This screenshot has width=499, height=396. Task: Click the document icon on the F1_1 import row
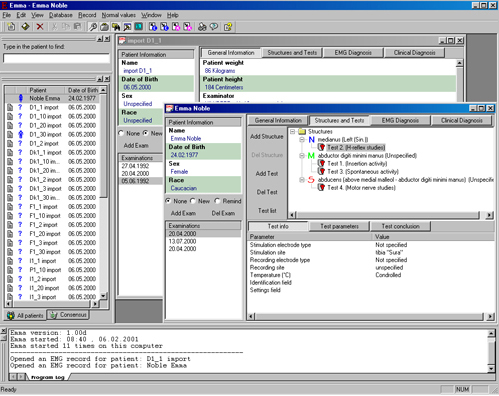10,207
